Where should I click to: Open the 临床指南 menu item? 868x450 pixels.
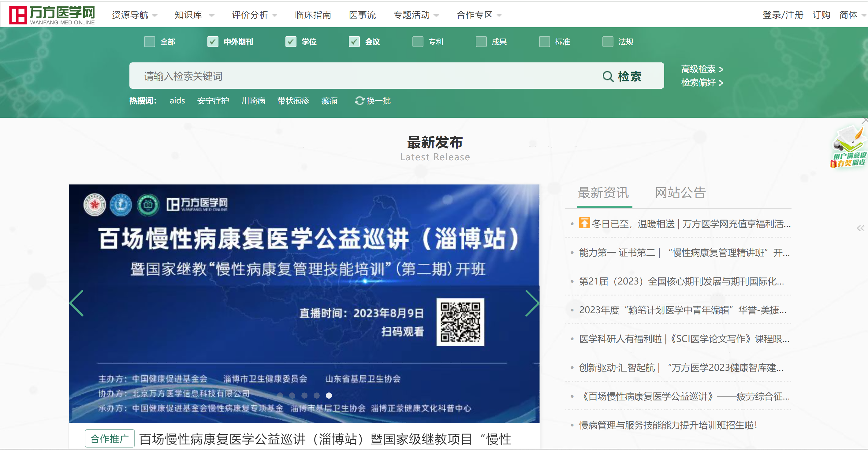pos(313,15)
